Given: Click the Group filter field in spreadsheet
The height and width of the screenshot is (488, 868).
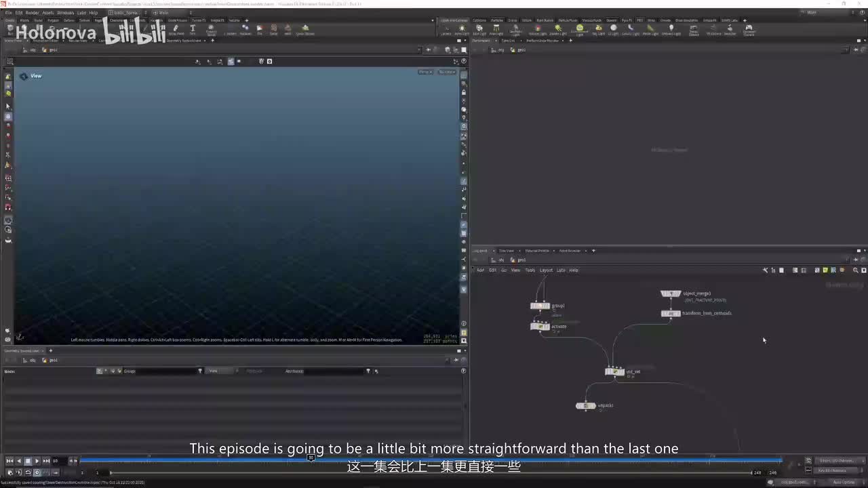Looking at the screenshot, I should coord(167,371).
